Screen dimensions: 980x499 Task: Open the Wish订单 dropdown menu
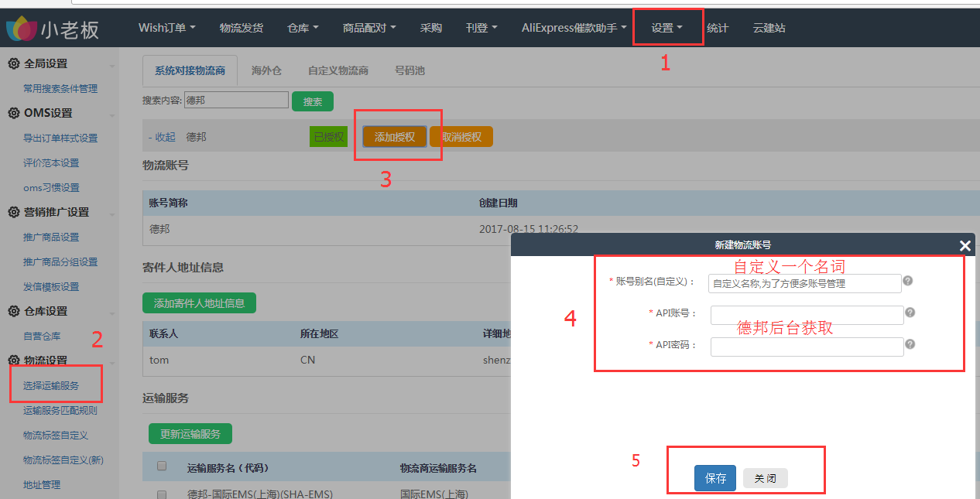pyautogui.click(x=166, y=28)
